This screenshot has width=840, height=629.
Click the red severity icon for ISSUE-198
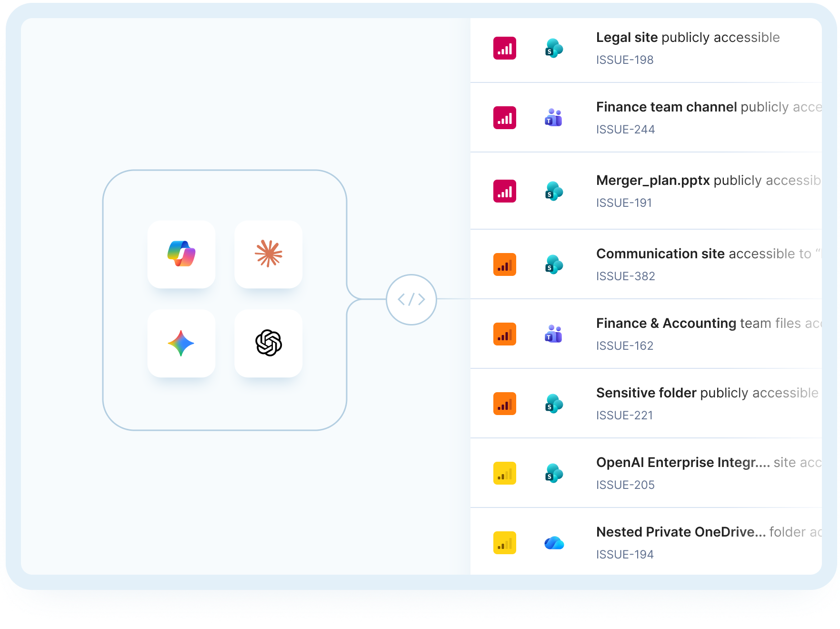tap(505, 48)
